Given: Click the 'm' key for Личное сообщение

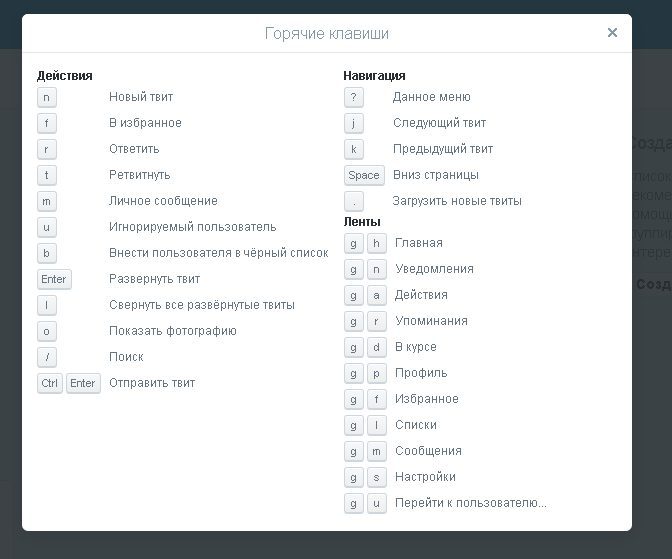Looking at the screenshot, I should pos(47,201).
